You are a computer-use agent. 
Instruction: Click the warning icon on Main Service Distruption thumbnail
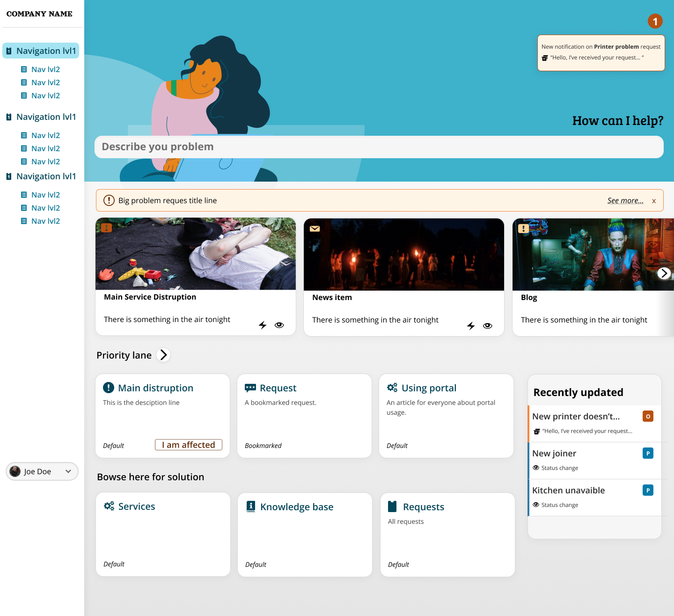click(107, 227)
